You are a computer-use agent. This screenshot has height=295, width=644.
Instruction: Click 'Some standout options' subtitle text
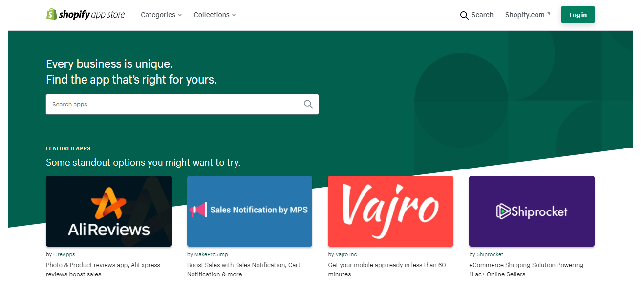pyautogui.click(x=143, y=162)
